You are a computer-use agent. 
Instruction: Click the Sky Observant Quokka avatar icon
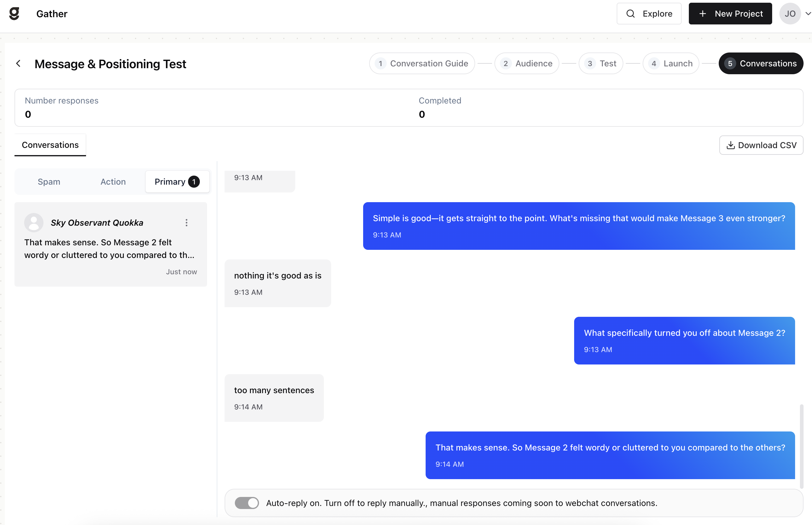tap(34, 223)
